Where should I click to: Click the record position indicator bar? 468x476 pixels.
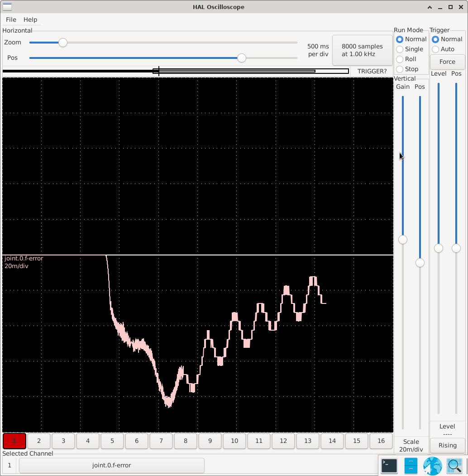(176, 72)
